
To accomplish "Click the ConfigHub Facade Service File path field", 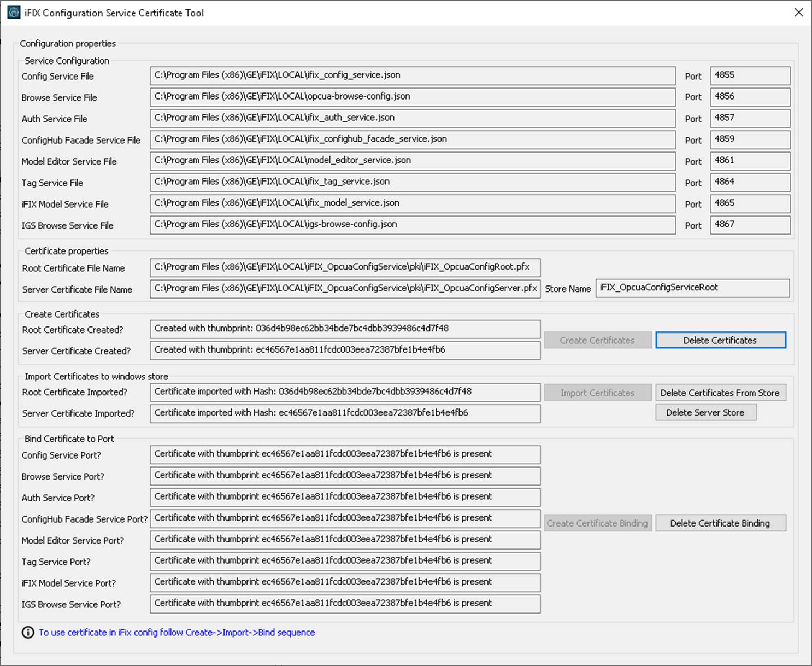I will (413, 139).
